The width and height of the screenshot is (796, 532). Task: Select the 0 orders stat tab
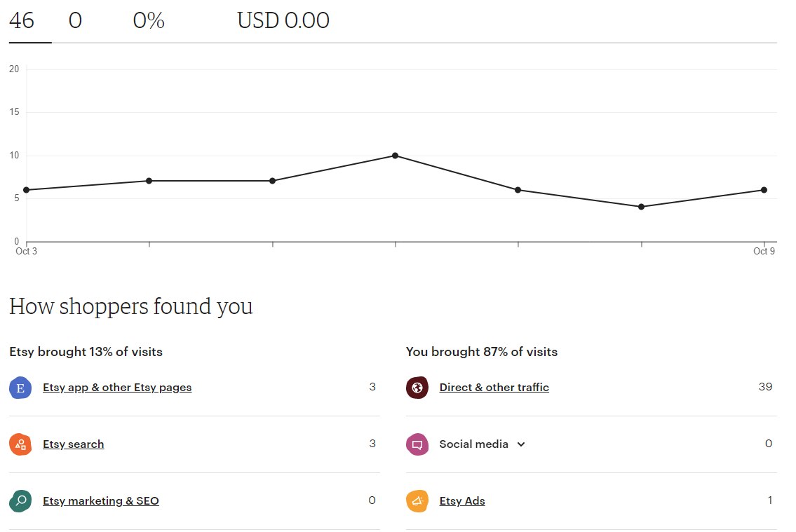pyautogui.click(x=75, y=21)
